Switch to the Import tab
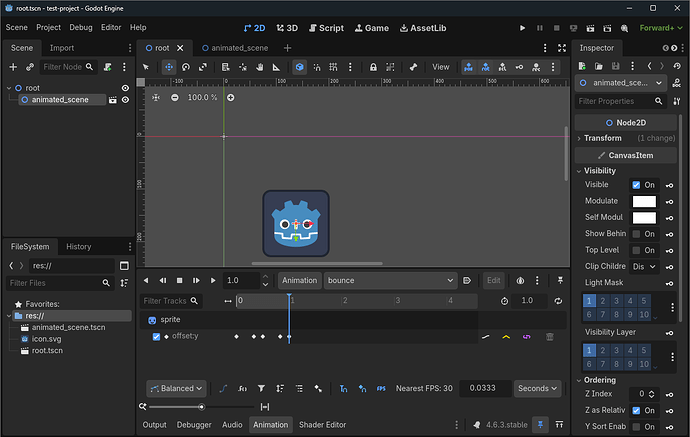The image size is (690, 437). (62, 48)
